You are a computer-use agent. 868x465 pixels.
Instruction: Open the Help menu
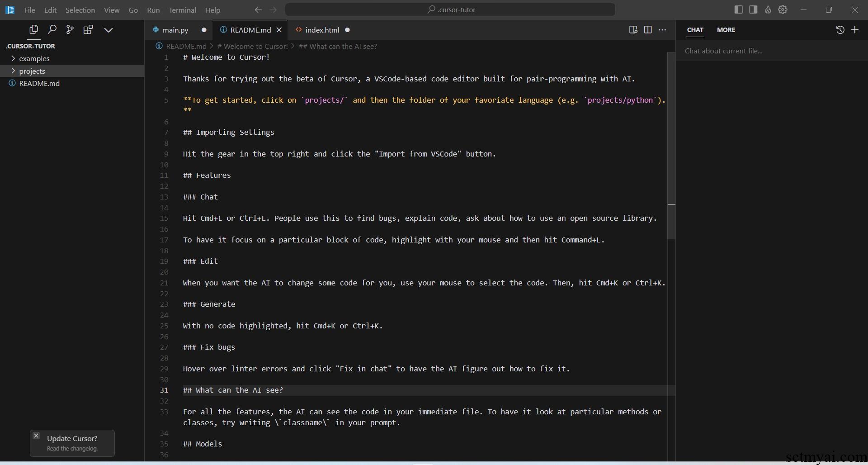click(212, 10)
